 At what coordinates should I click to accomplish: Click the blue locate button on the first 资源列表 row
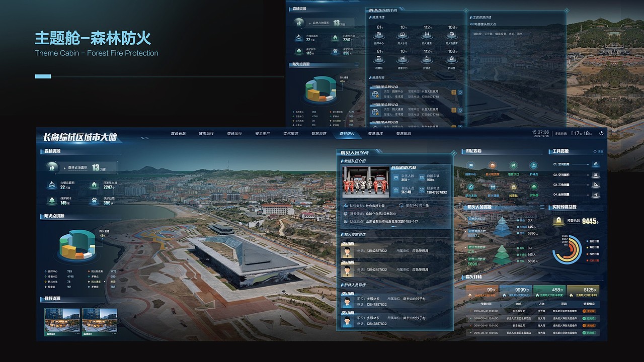pyautogui.click(x=459, y=93)
